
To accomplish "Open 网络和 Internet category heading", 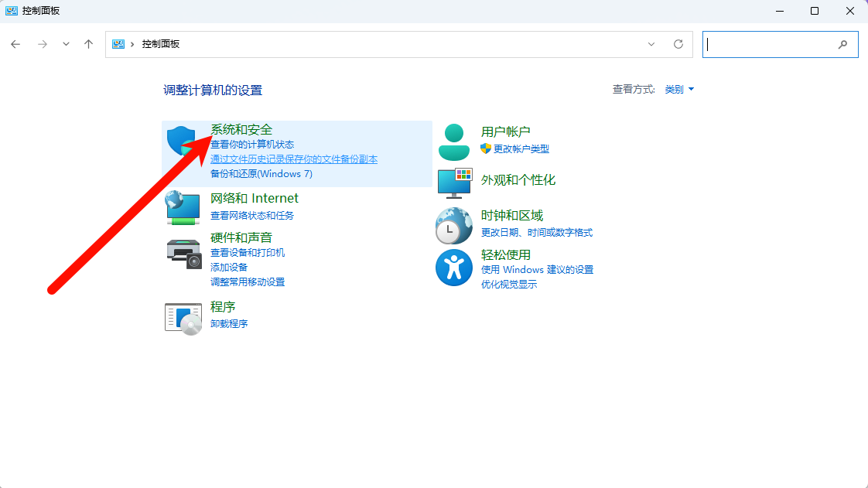I will coord(254,198).
